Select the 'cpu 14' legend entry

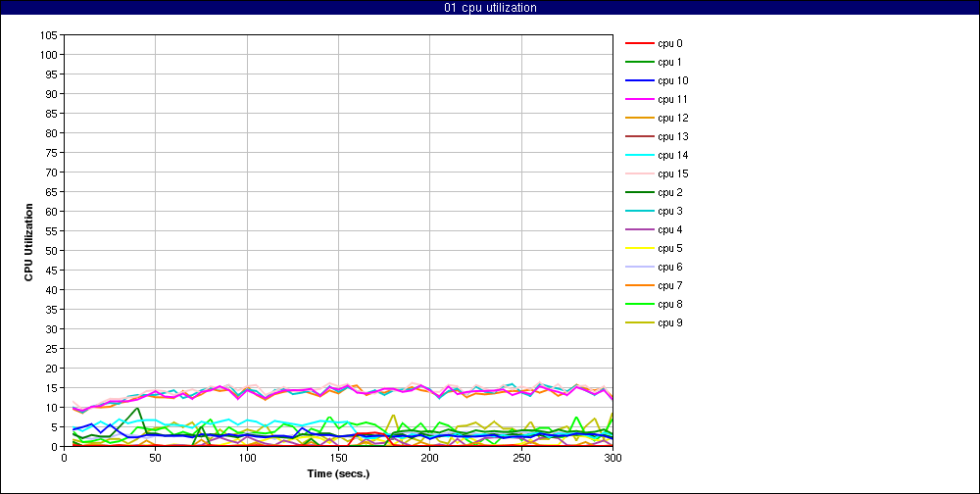[657, 155]
